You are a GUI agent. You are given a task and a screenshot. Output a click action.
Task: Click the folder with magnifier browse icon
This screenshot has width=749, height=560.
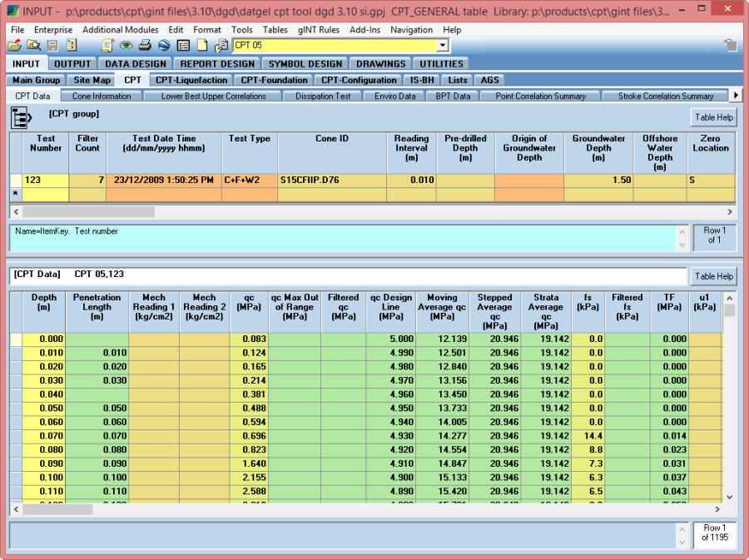33,46
